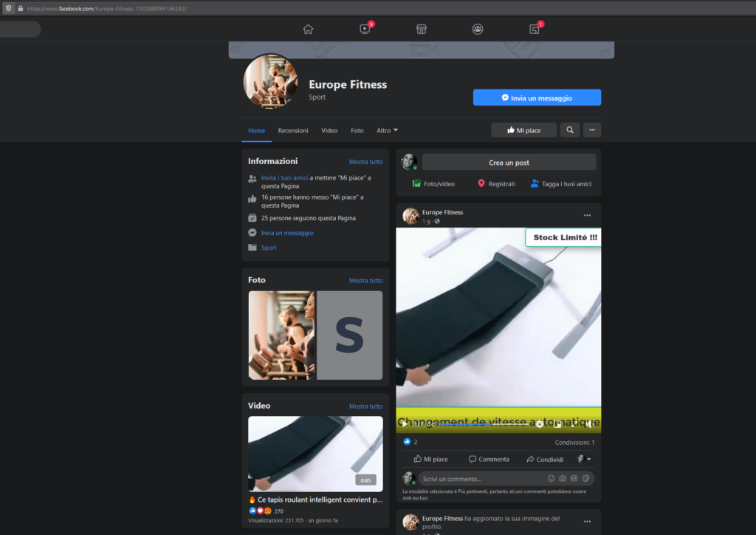Open the comment-as profile selector dropdown
The width and height of the screenshot is (756, 535).
584,460
